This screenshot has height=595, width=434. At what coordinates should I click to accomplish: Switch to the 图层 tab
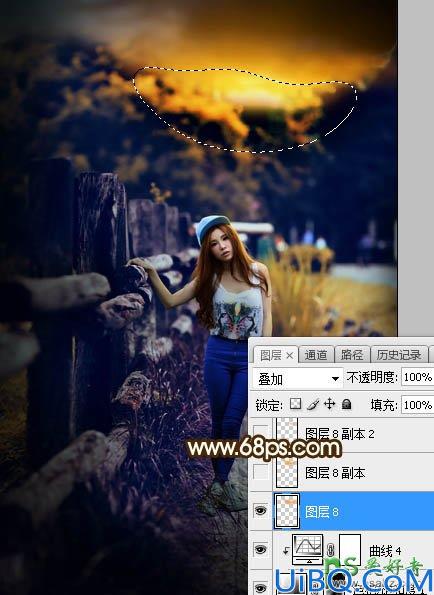tap(276, 355)
